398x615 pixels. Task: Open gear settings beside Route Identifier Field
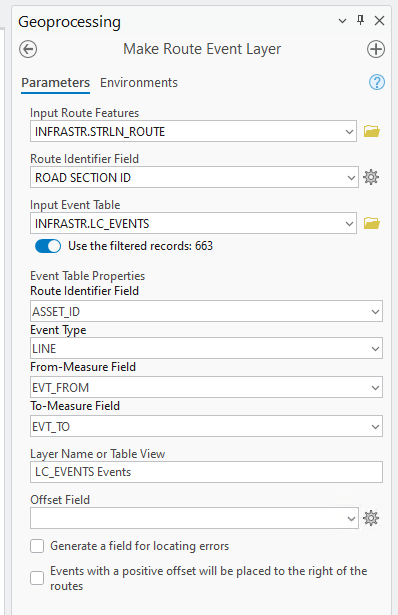[371, 177]
